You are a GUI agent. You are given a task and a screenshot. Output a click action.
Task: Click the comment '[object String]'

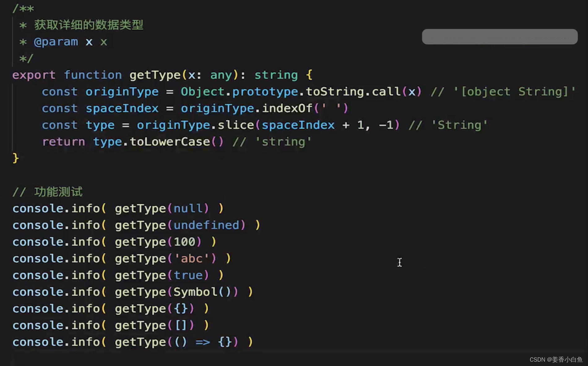[514, 91]
